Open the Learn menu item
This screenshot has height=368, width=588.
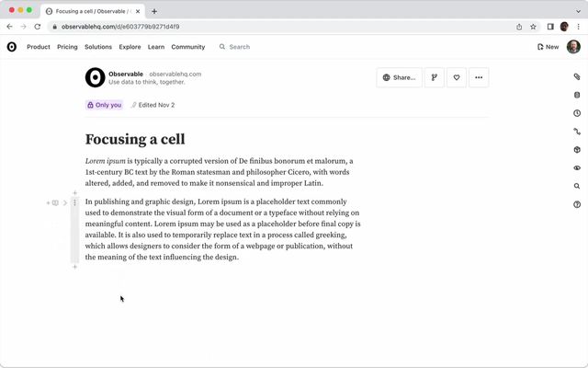[x=156, y=47]
